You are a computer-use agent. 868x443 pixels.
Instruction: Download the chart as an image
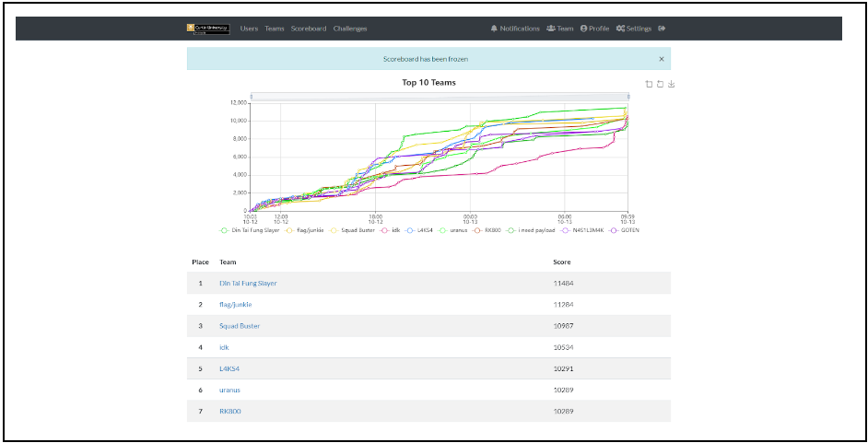pos(672,84)
